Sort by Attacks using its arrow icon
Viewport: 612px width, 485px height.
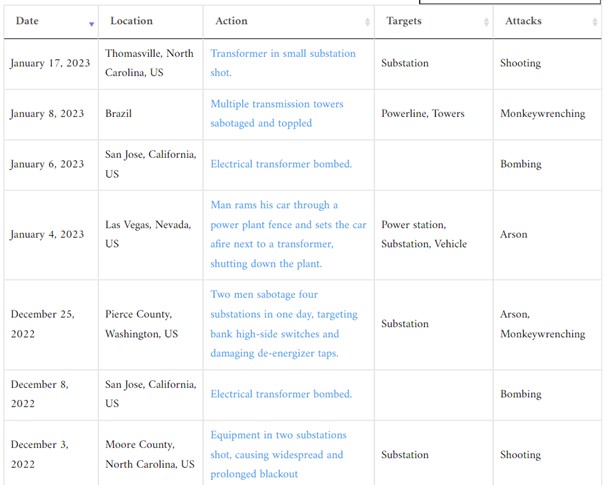coord(595,22)
